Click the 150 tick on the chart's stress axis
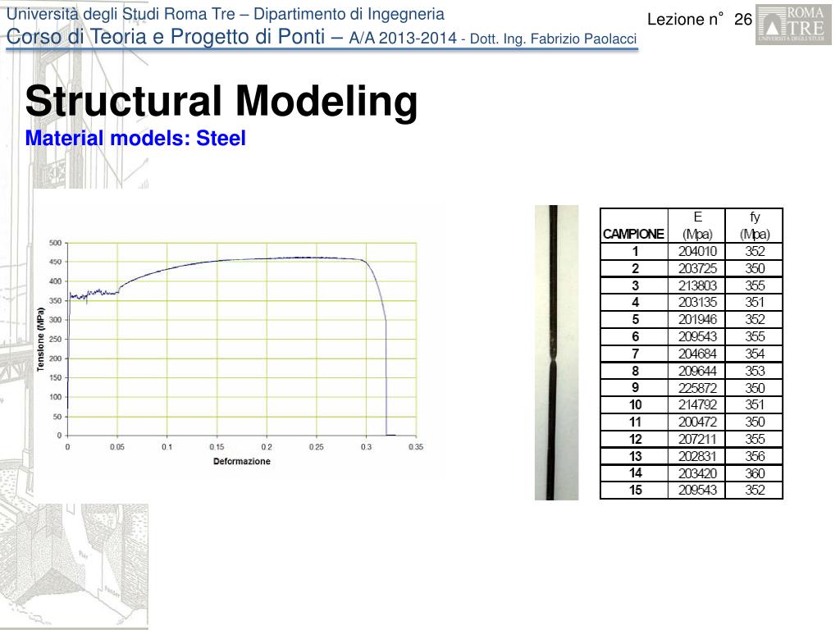This screenshot has height=630, width=840. pyautogui.click(x=56, y=377)
